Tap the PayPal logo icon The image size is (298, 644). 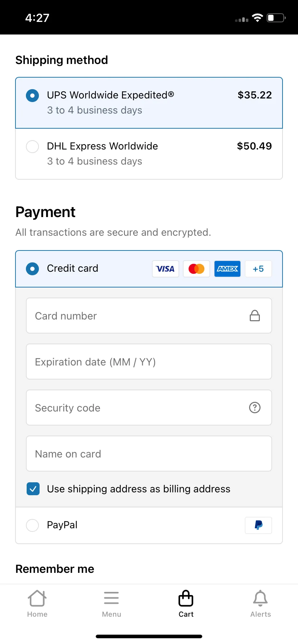(258, 525)
